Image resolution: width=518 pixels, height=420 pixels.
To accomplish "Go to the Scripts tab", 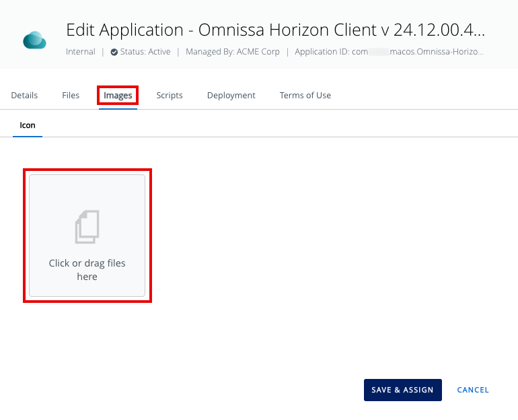I will point(170,96).
